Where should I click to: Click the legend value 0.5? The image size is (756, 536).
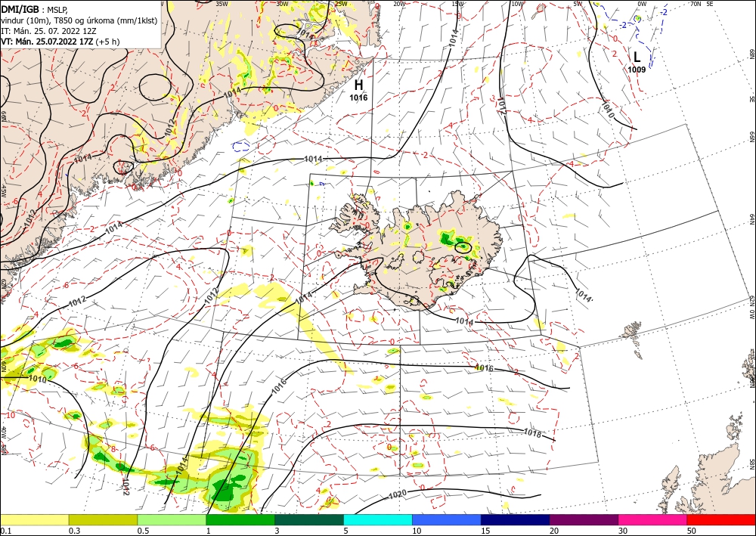[143, 531]
